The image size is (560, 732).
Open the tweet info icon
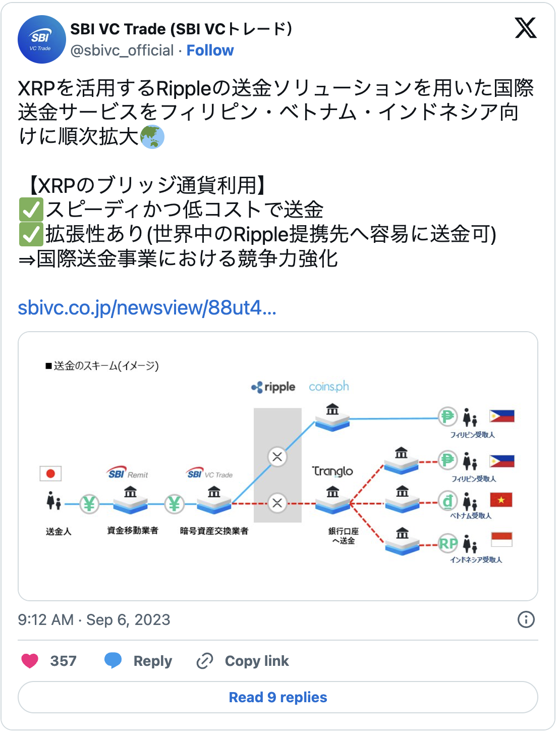pyautogui.click(x=526, y=619)
